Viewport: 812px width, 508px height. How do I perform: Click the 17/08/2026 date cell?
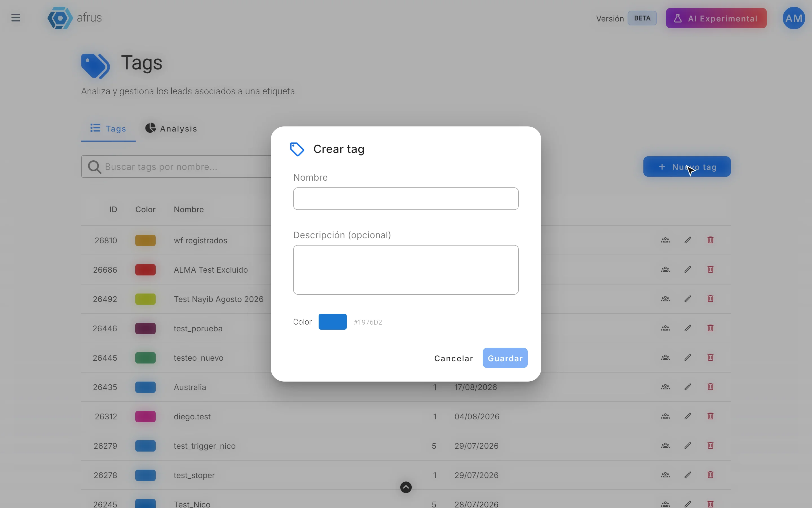pyautogui.click(x=475, y=387)
